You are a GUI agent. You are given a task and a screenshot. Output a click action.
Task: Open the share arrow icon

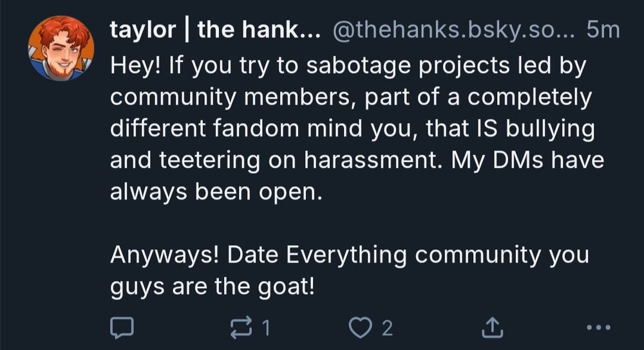492,328
